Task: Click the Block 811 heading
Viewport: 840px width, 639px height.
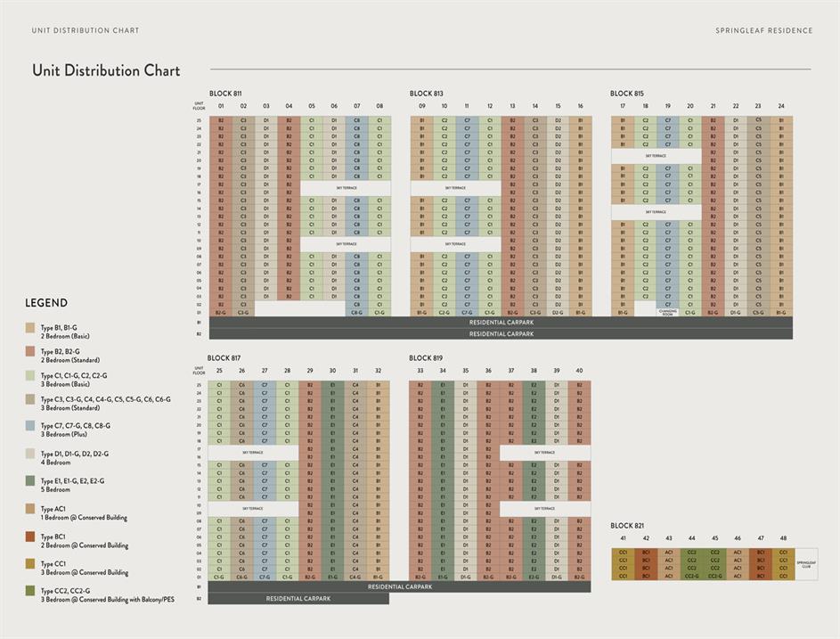Action: (225, 94)
